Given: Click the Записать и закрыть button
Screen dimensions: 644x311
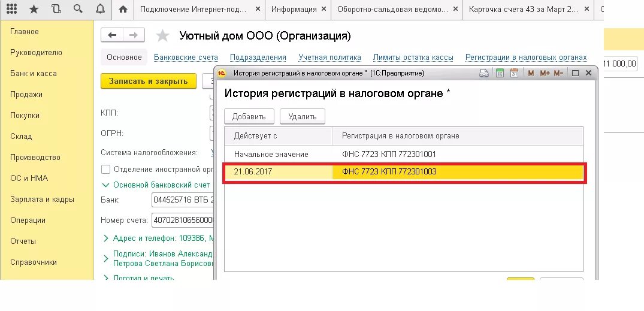Looking at the screenshot, I should [148, 81].
